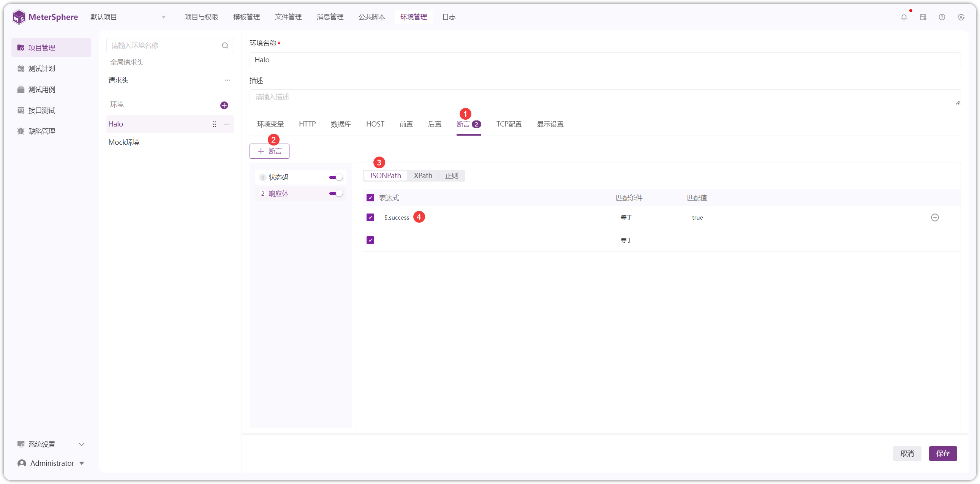Open the Administrator user dropdown
This screenshot has height=484, width=980.
coord(51,463)
